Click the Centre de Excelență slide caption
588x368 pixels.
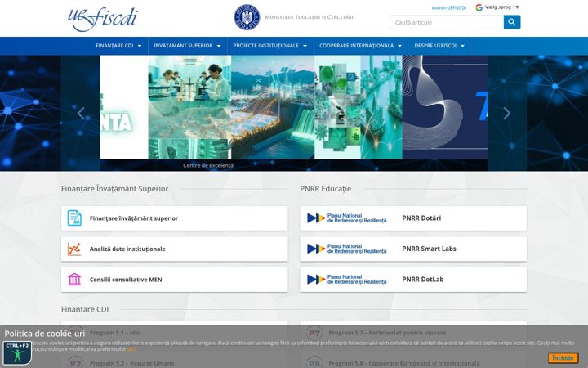(x=208, y=165)
